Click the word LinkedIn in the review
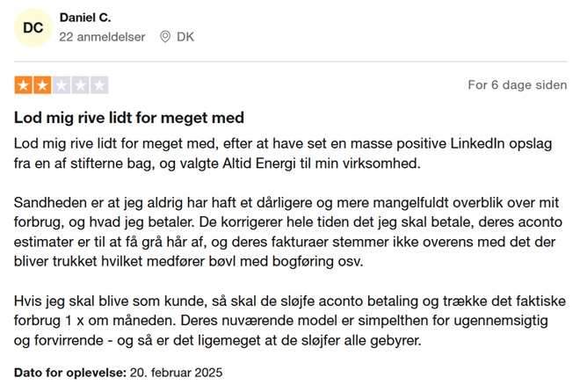The height and width of the screenshot is (392, 580). pos(477,143)
